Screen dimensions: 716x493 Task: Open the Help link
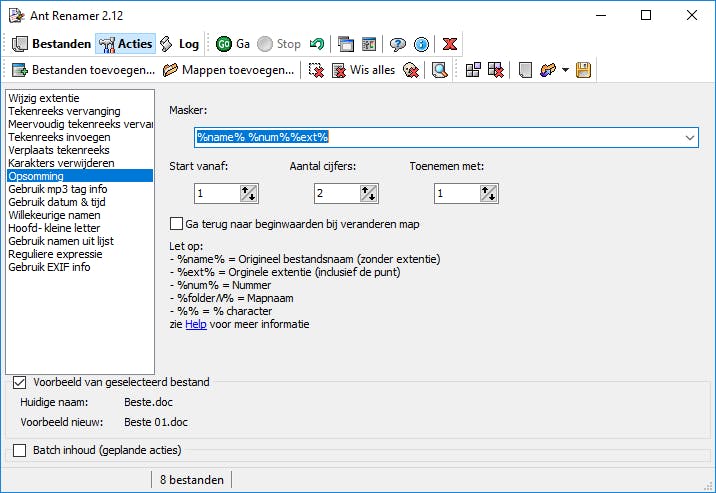[196, 324]
